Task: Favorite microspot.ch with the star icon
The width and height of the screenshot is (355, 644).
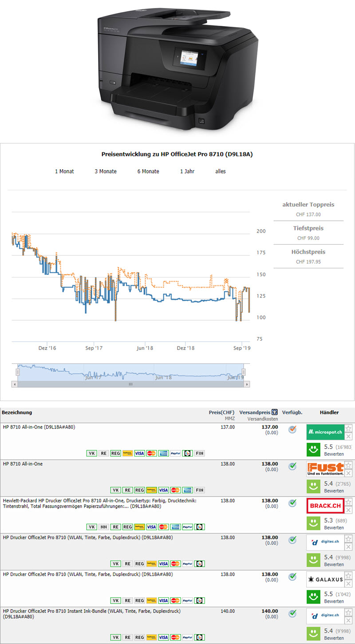Action: tap(348, 428)
